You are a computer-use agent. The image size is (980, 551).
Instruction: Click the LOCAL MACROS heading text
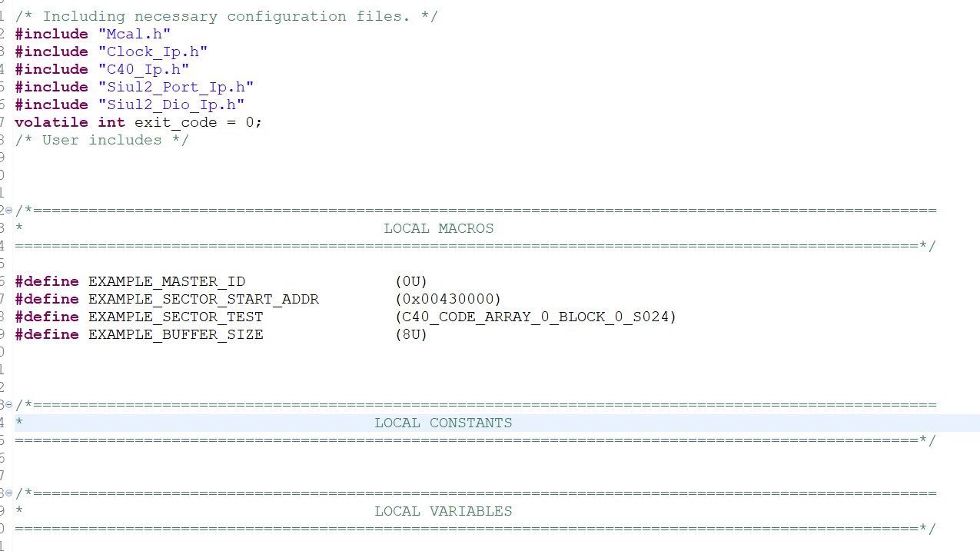[x=439, y=228]
